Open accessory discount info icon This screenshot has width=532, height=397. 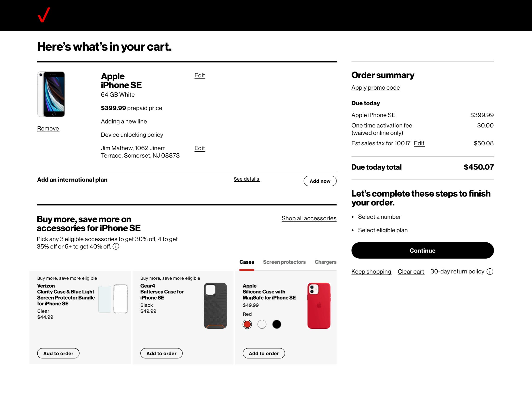[116, 246]
